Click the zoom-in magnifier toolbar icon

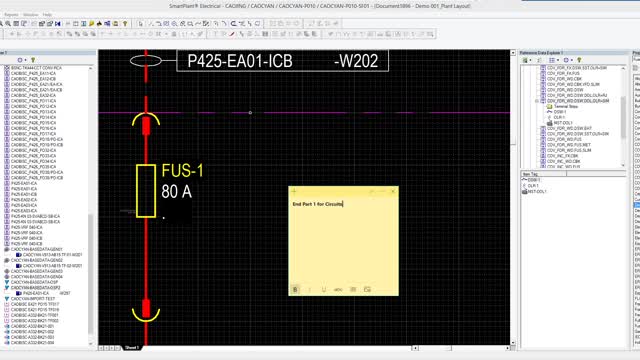click(8, 24)
